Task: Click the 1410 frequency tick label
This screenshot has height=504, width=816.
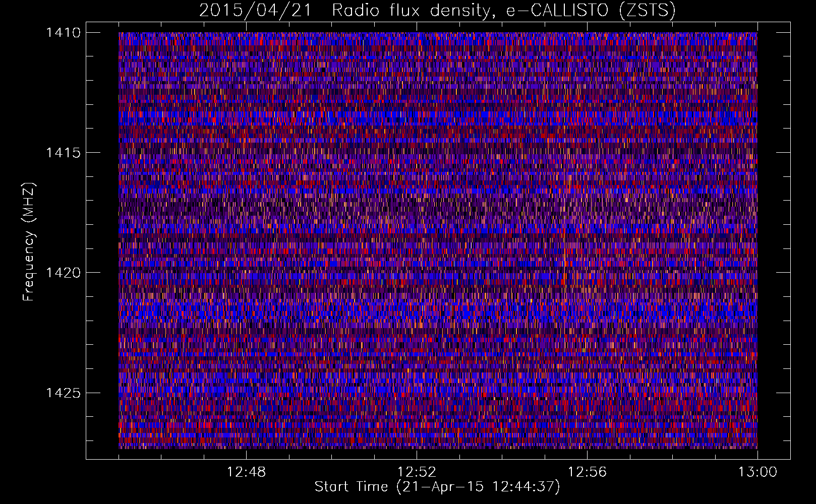Action: [63, 33]
